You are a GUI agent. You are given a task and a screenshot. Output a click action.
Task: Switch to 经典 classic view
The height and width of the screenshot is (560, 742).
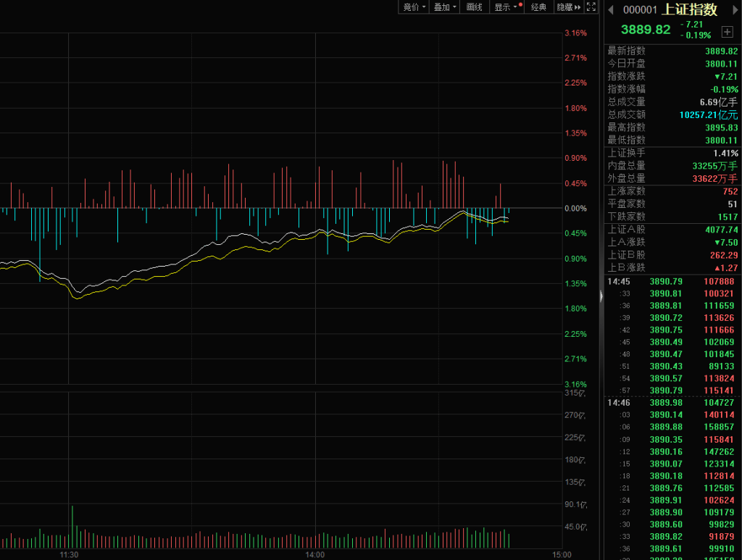click(538, 7)
